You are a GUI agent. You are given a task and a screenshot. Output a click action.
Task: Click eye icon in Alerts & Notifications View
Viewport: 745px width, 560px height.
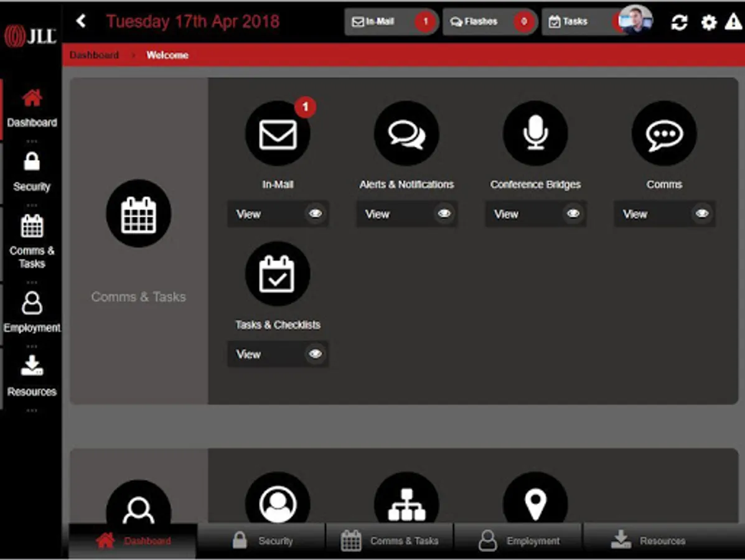[x=444, y=213]
